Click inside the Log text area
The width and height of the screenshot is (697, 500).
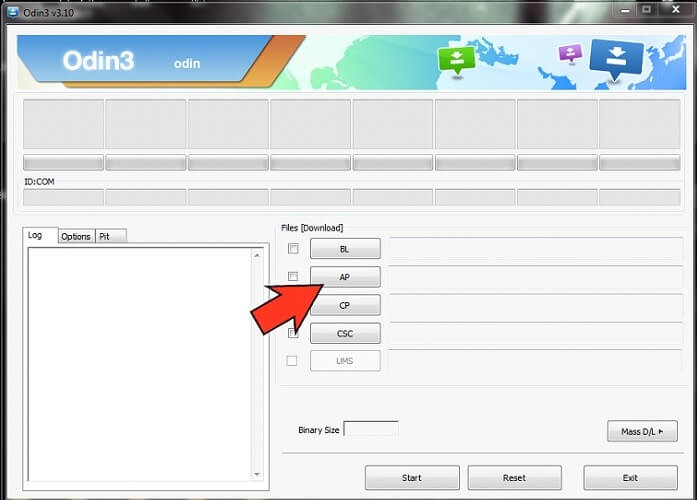point(140,364)
